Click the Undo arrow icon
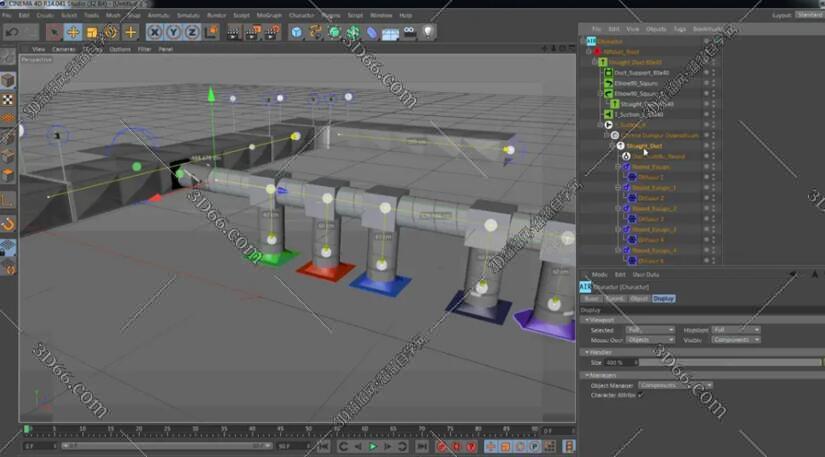 [x=12, y=32]
